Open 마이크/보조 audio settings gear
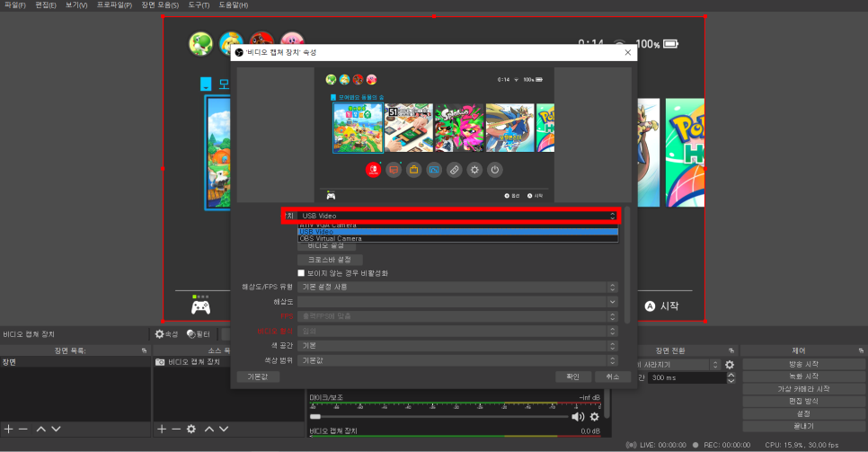This screenshot has width=868, height=452. (595, 417)
